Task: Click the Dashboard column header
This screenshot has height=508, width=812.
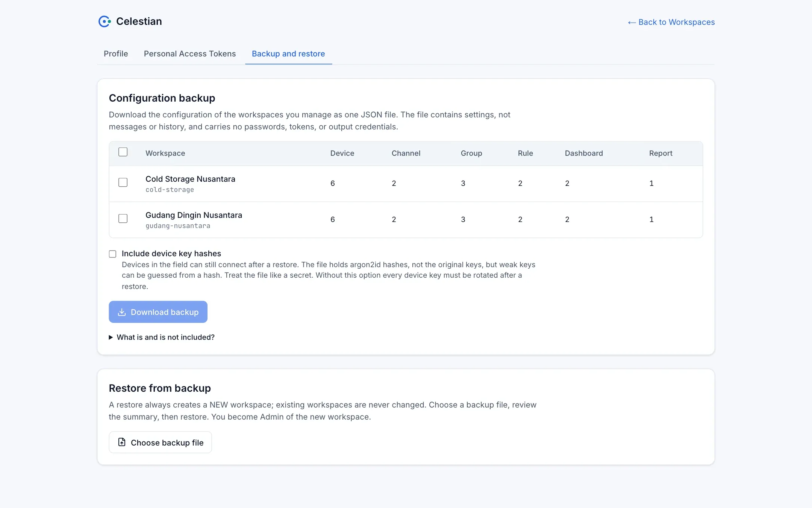Action: coord(584,153)
